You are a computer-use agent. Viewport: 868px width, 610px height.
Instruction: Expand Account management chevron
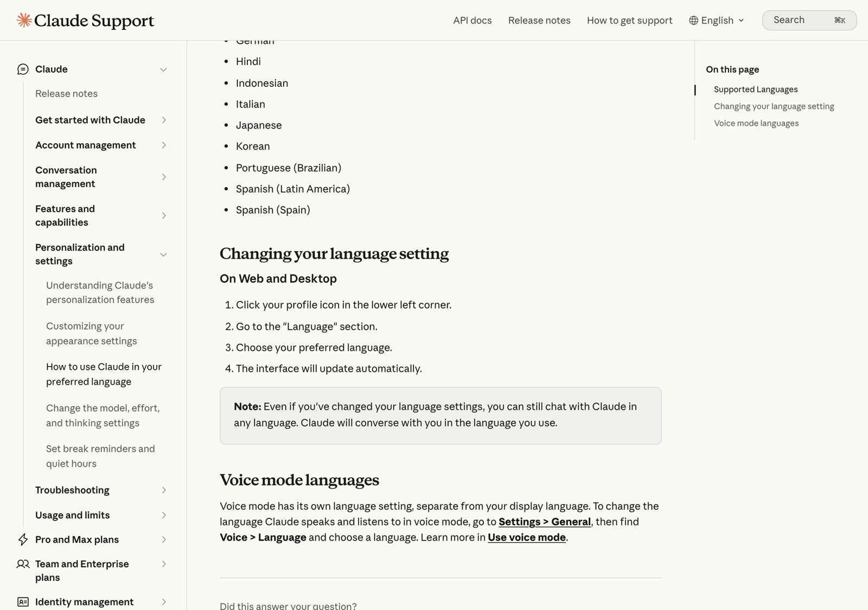[x=163, y=145]
